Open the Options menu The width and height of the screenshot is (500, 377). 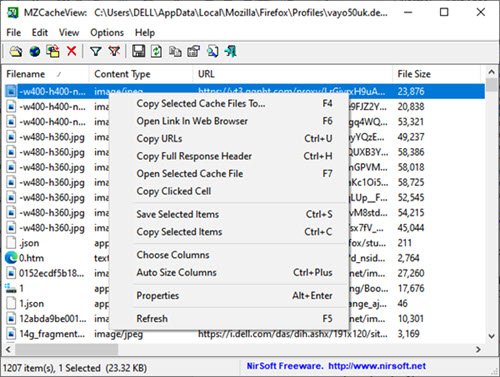(x=107, y=33)
